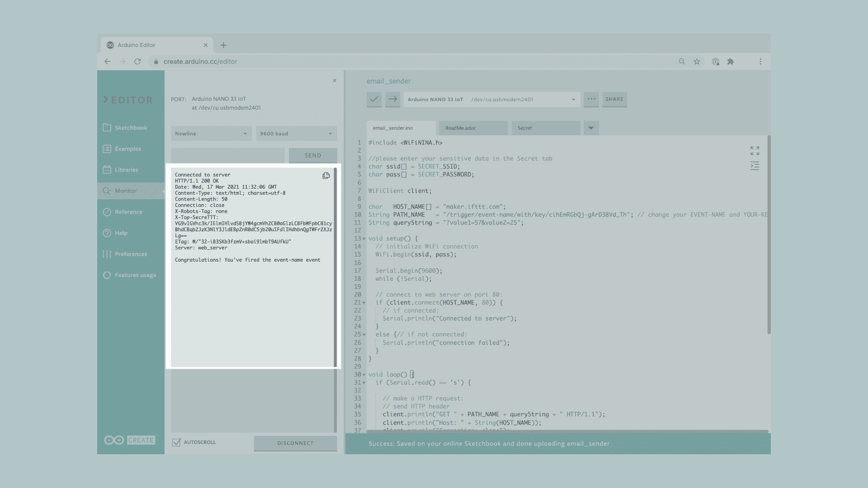The height and width of the screenshot is (488, 868).
Task: Switch to the ReadMe.adoc tab
Action: click(472, 128)
